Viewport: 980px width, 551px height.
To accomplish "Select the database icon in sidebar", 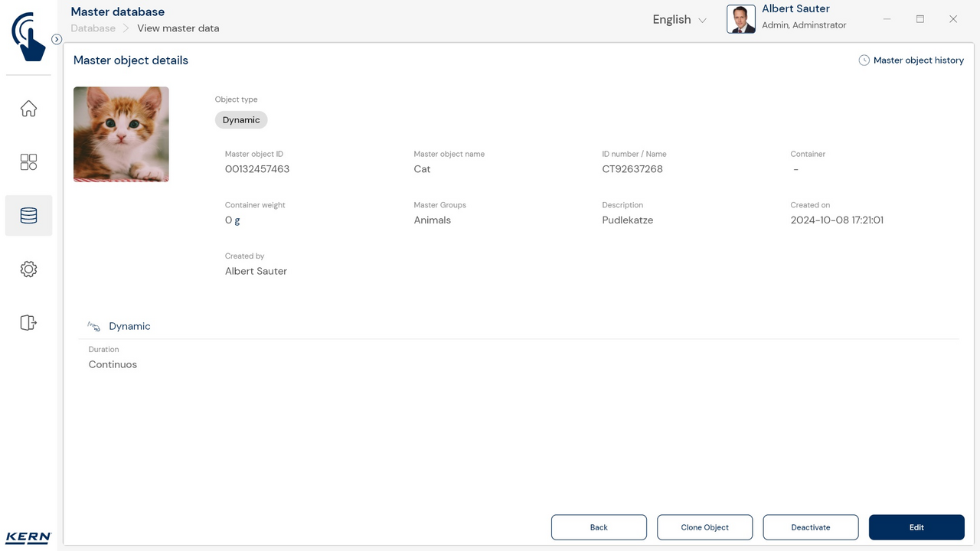I will [x=28, y=216].
